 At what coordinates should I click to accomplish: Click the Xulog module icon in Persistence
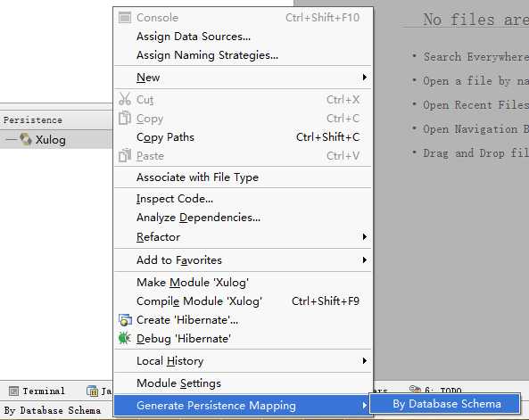pos(26,139)
